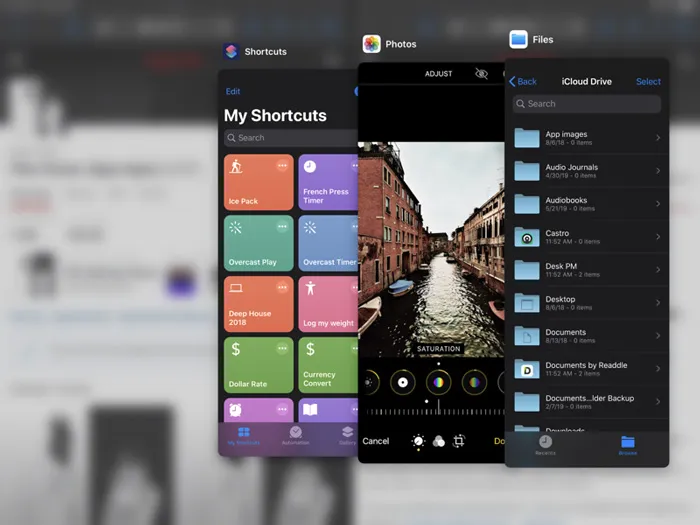Open the Files app icon in switcher
Viewport: 700px width, 525px height.
pyautogui.click(x=518, y=40)
